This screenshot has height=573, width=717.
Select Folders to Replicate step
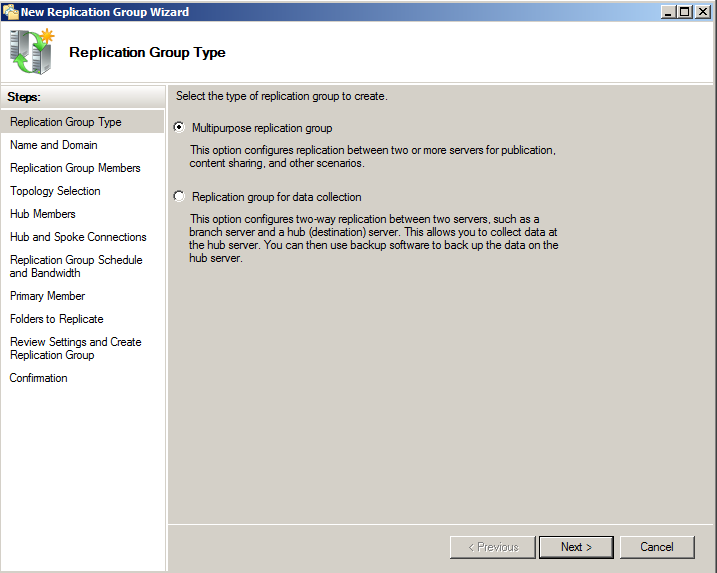tap(57, 319)
